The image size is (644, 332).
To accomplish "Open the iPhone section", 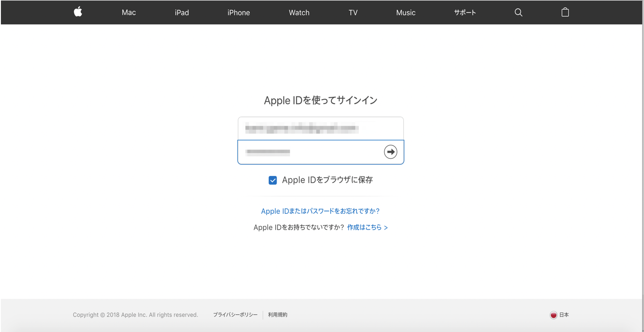I will click(238, 12).
